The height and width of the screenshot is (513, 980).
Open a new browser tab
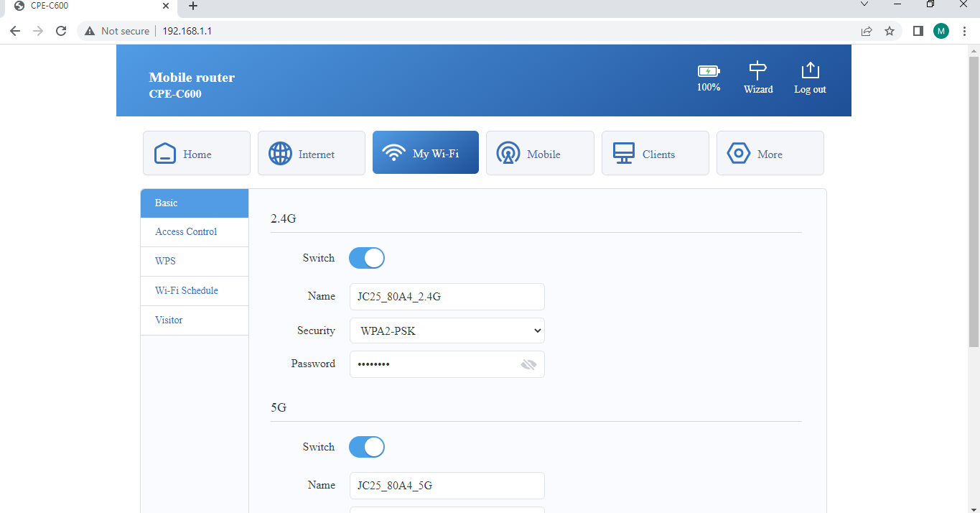(192, 6)
